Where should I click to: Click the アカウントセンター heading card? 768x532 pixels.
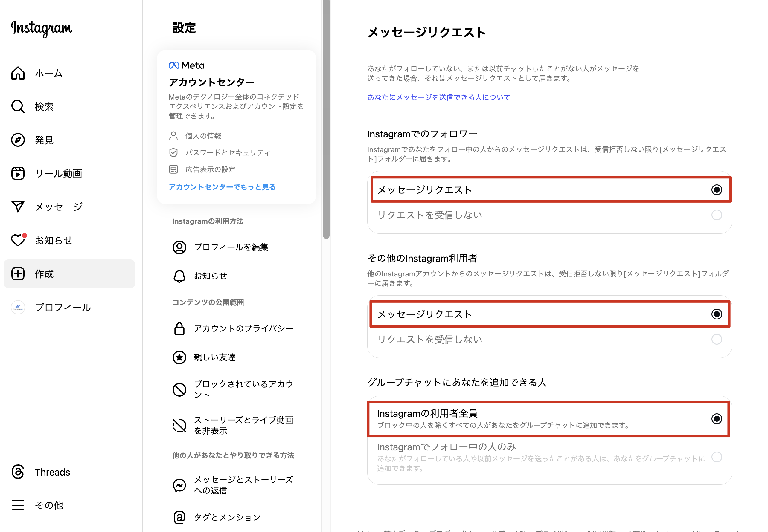(237, 127)
